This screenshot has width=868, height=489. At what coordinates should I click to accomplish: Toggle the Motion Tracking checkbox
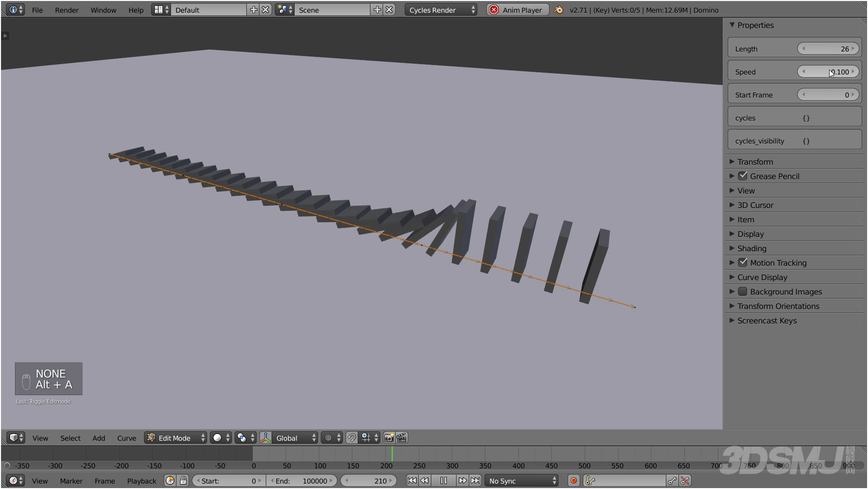743,262
